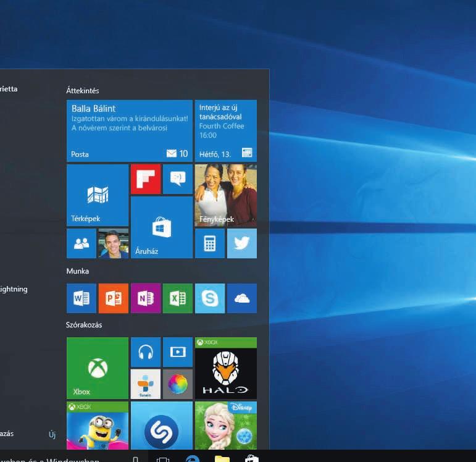Open the People contacts tile
Screen dimensions: 476x462
point(81,243)
